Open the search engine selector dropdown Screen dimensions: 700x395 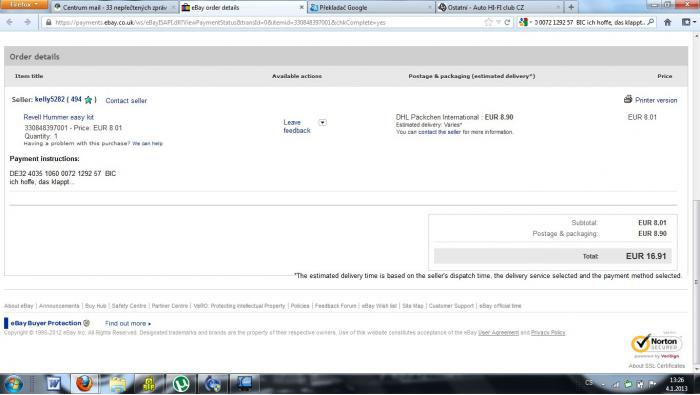click(525, 22)
